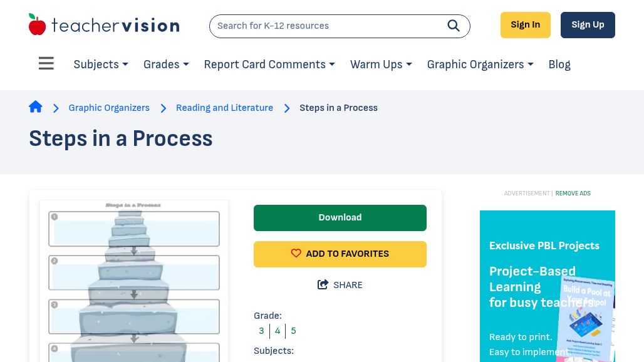Screen dimensions: 644x362
Task: Open the Grades dropdown menu
Action: [x=165, y=65]
